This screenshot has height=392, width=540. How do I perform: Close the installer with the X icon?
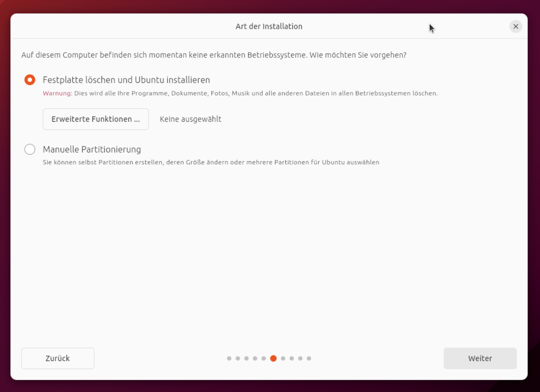pos(516,26)
